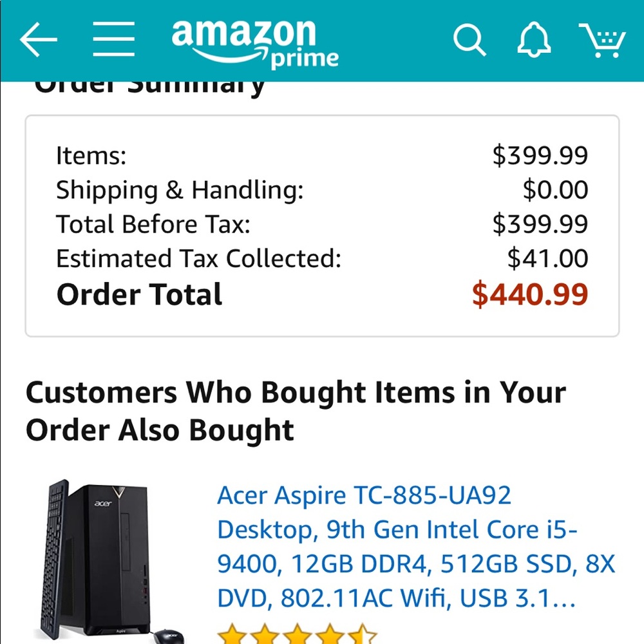This screenshot has height=644, width=644.
Task: Tap the Total Before Tax label
Action: click(x=153, y=224)
